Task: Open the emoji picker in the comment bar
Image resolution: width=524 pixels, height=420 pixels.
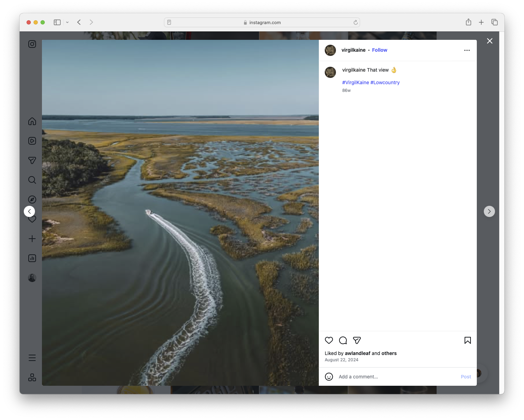Action: pos(329,377)
